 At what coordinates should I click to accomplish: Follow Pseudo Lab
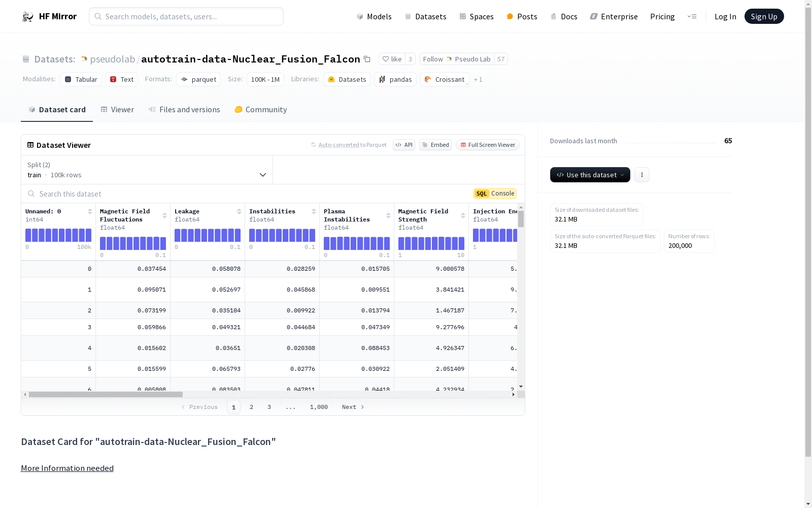[457, 59]
